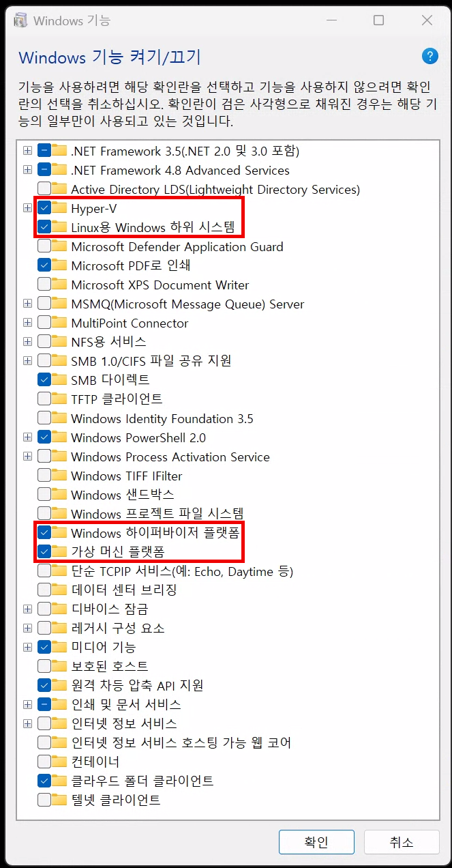The image size is (452, 868).
Task: Click folder icon beside 보호된 호스트
Action: point(59,665)
